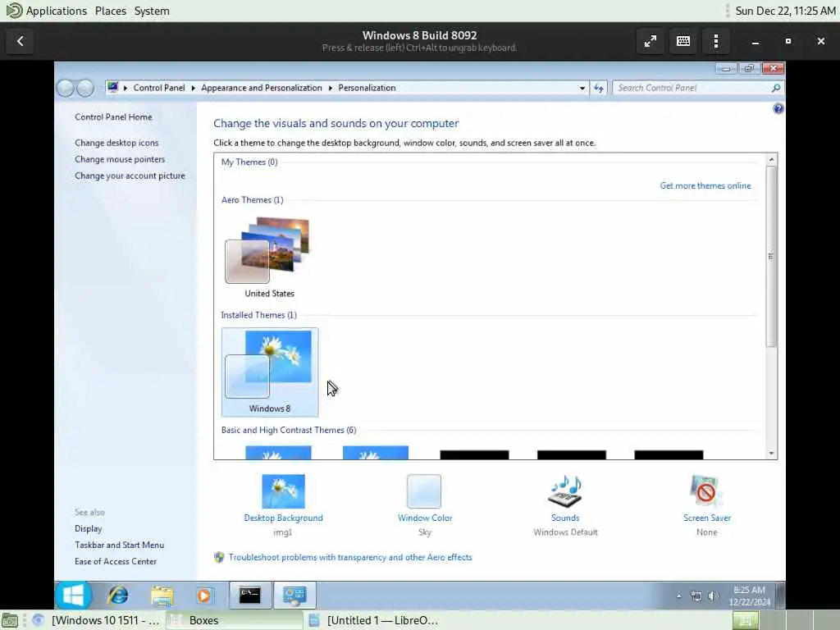Click Appearance and Personalization breadcrumb
This screenshot has height=630, width=840.
(262, 88)
